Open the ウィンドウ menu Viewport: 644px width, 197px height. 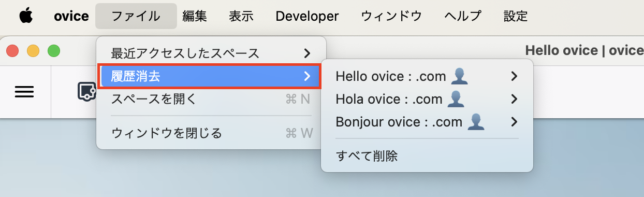(391, 16)
